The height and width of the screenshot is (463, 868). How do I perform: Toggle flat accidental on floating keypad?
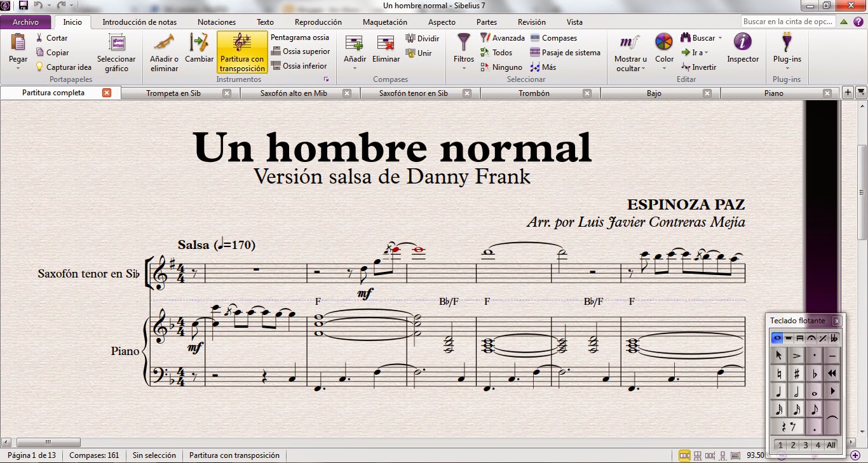pos(814,373)
